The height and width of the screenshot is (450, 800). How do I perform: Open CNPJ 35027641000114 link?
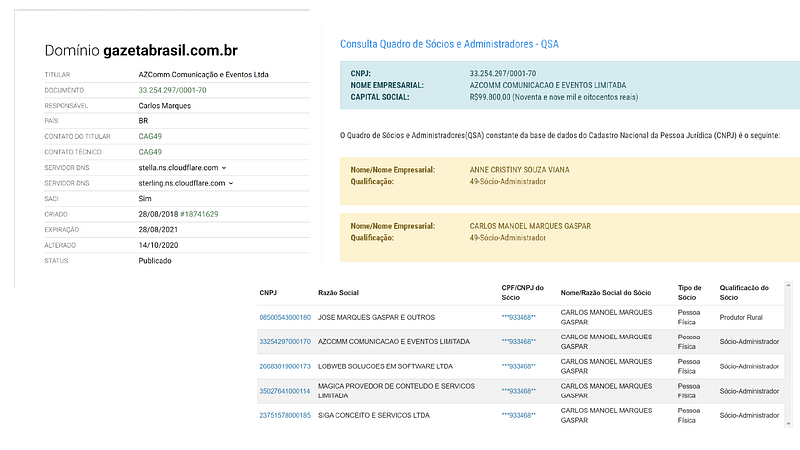click(x=285, y=391)
